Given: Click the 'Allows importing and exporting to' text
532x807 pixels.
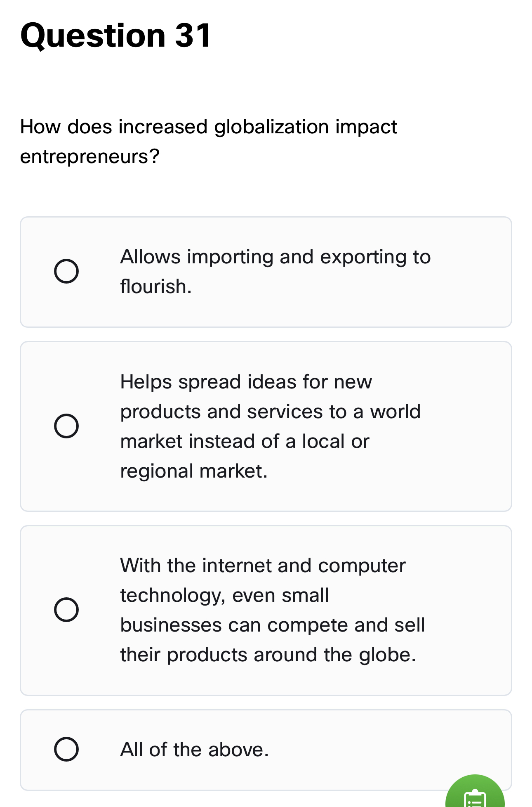Looking at the screenshot, I should coord(275,257).
